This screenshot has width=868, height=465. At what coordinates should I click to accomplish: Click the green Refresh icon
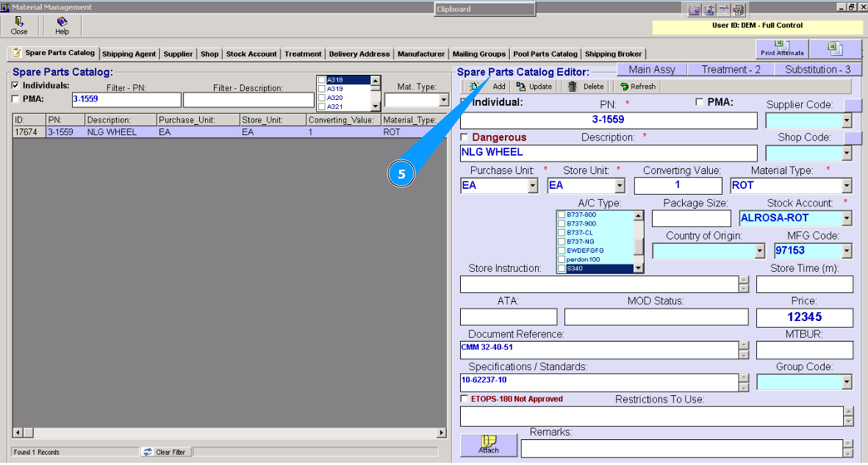625,87
